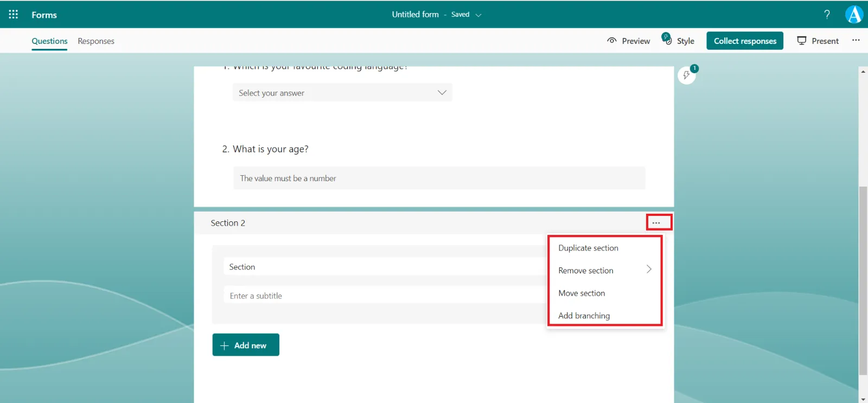Open the Style theme icon

pyautogui.click(x=667, y=39)
